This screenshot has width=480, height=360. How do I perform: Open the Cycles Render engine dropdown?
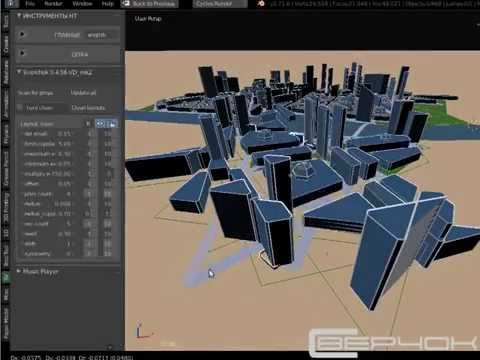220,4
